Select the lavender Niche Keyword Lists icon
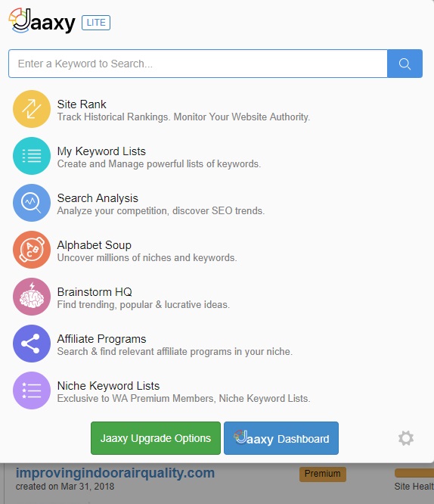The image size is (434, 504). (x=32, y=390)
